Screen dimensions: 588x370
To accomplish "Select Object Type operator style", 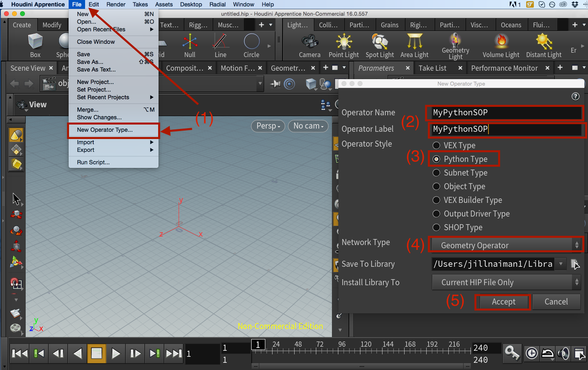I will (x=436, y=186).
